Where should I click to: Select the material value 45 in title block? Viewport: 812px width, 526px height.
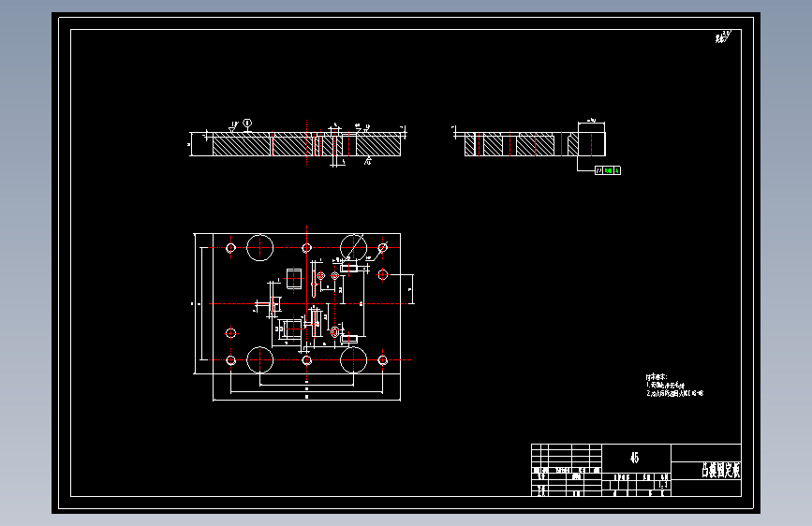634,458
